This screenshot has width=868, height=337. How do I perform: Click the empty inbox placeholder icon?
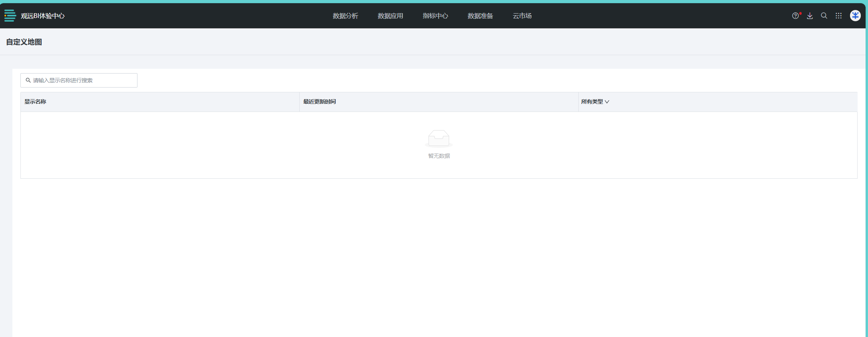coord(439,138)
